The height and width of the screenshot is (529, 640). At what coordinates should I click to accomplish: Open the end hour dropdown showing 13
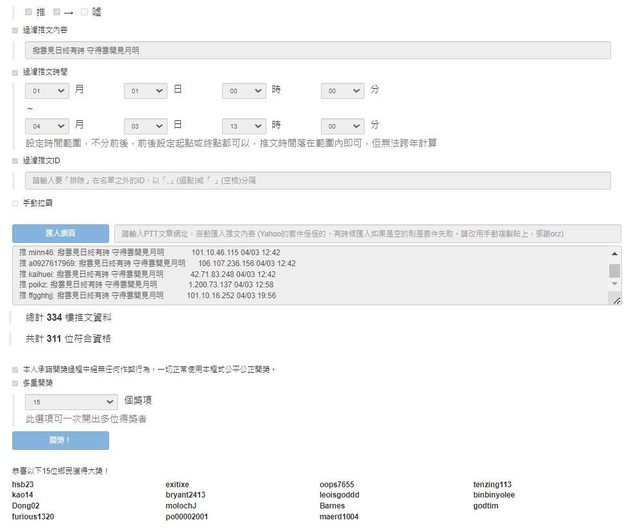coord(244,126)
